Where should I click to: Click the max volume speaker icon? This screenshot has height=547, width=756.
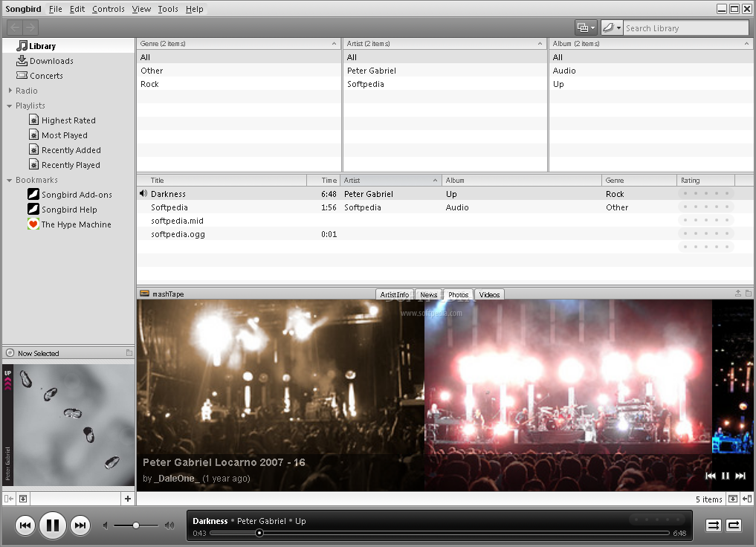169,525
